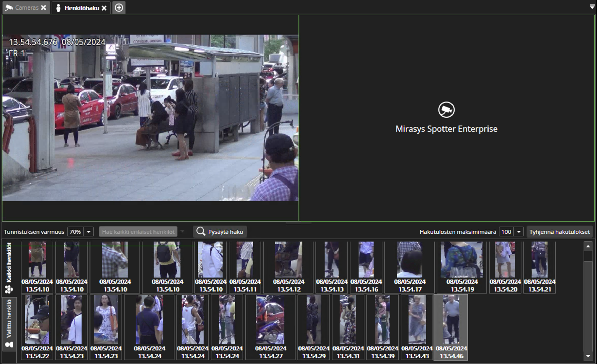Click the magnifier icon on Pysäytä haku
Screen dimensions: 597x364
tap(201, 232)
